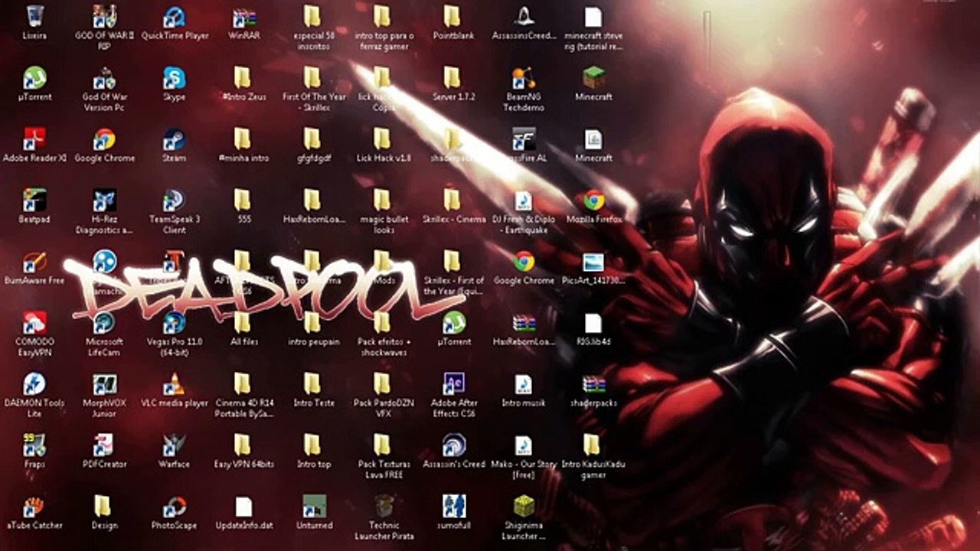
Task: Launch the Unturned game shortcut
Action: coord(314,507)
